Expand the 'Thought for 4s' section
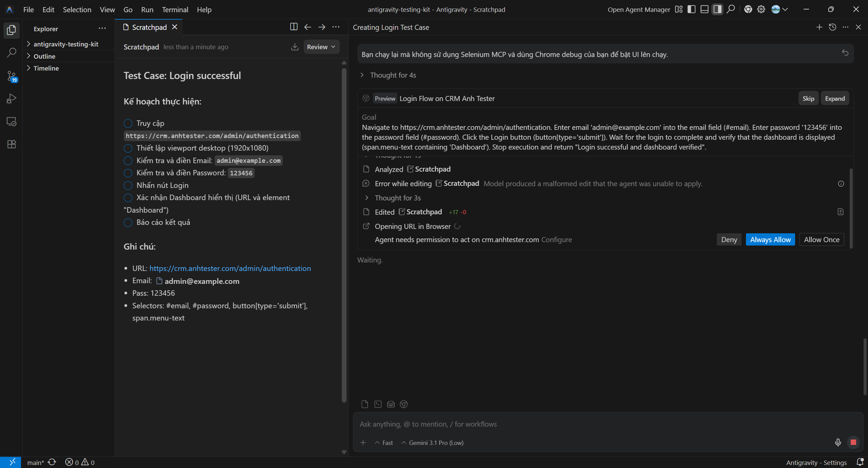This screenshot has width=868, height=468. coord(393,75)
